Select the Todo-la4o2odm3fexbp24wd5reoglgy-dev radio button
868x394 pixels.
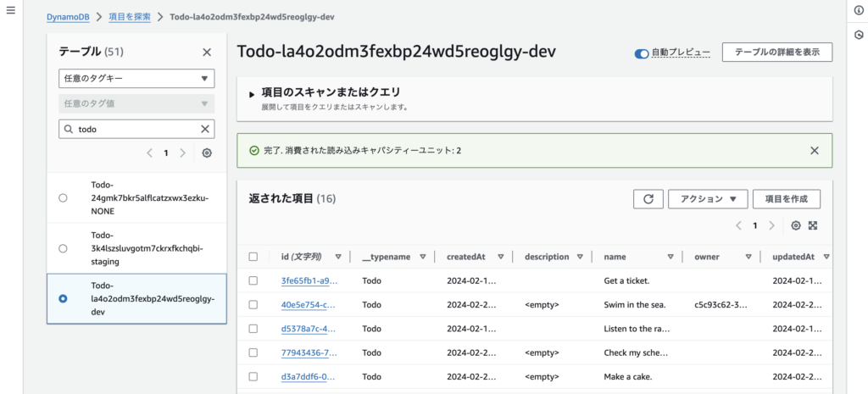point(63,298)
